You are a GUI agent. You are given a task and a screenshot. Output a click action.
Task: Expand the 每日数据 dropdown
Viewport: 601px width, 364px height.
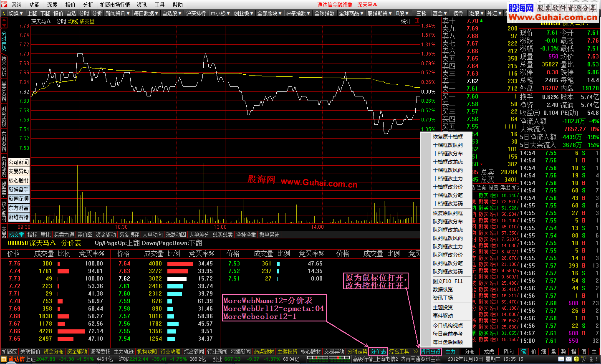(146, 13)
